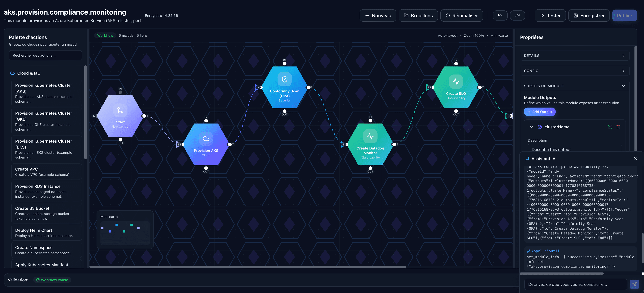Click the right output port of Start node
The image size is (644, 293).
pos(144,116)
